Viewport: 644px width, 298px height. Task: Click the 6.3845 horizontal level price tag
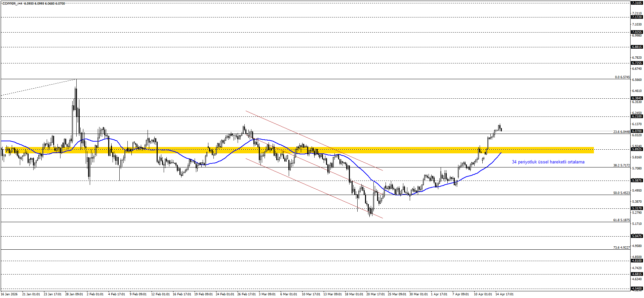(637, 98)
